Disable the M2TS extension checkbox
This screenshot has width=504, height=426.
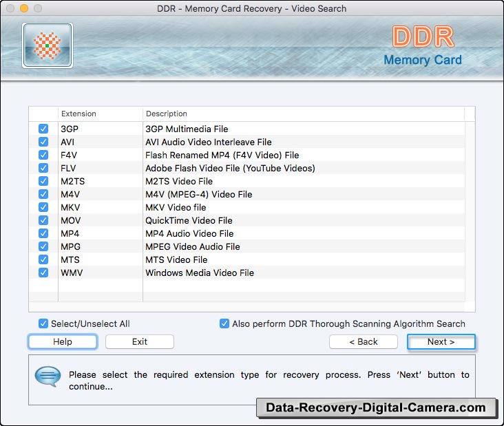click(x=43, y=181)
